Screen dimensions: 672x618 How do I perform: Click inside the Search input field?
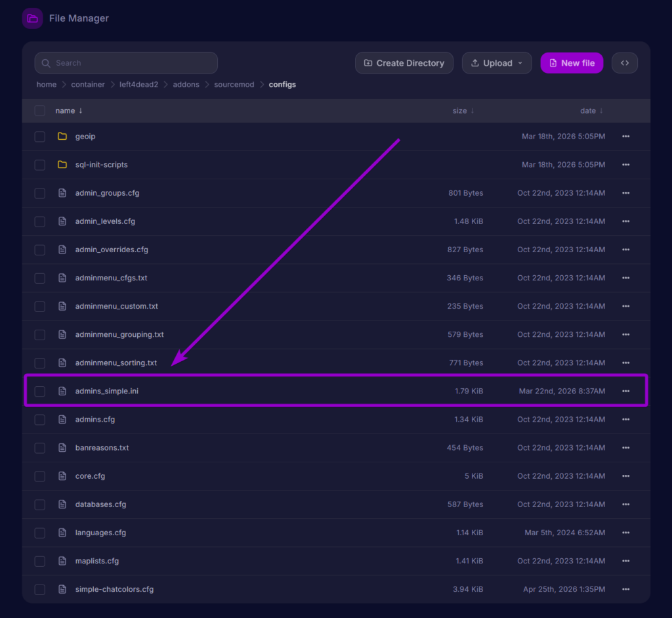pos(125,62)
